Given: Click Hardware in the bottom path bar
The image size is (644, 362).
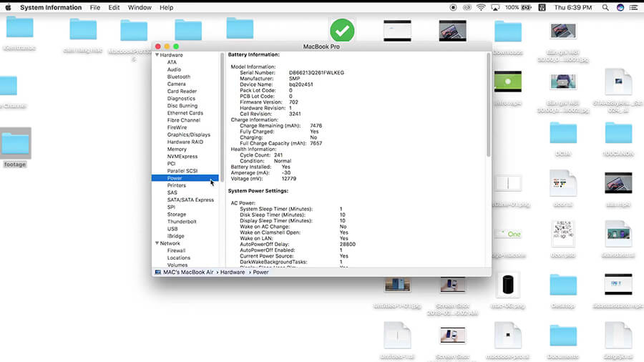Looking at the screenshot, I should (x=232, y=272).
